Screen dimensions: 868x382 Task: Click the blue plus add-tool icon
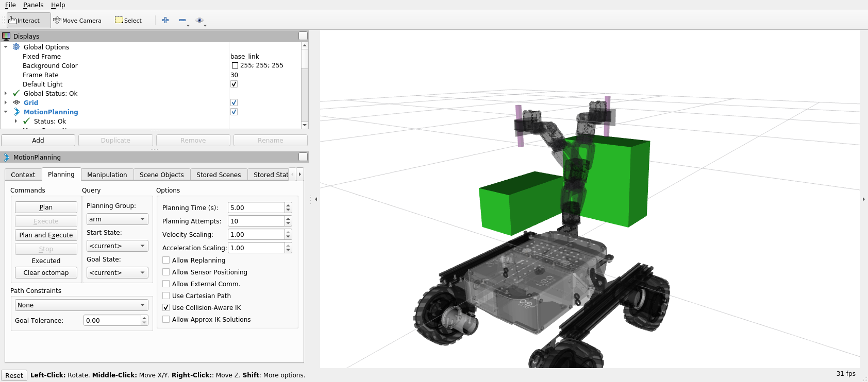click(x=165, y=20)
